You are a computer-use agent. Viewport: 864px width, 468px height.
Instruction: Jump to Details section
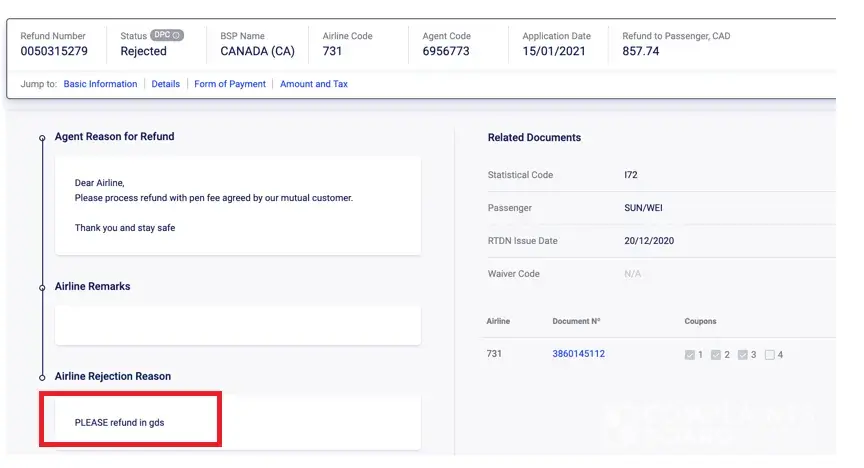pos(166,84)
